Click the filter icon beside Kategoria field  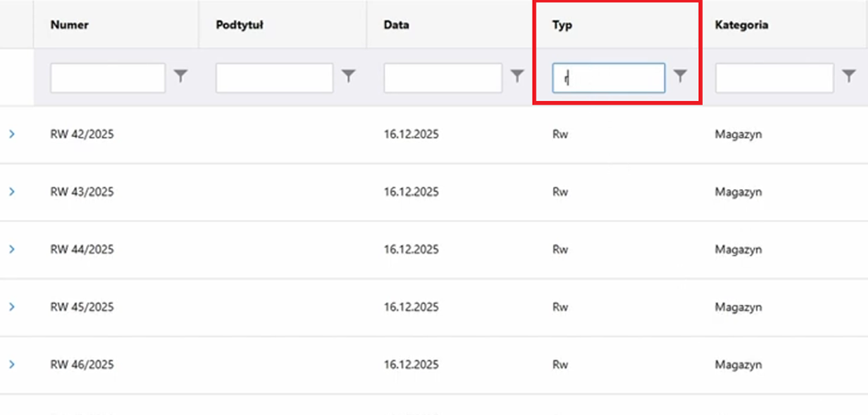849,77
